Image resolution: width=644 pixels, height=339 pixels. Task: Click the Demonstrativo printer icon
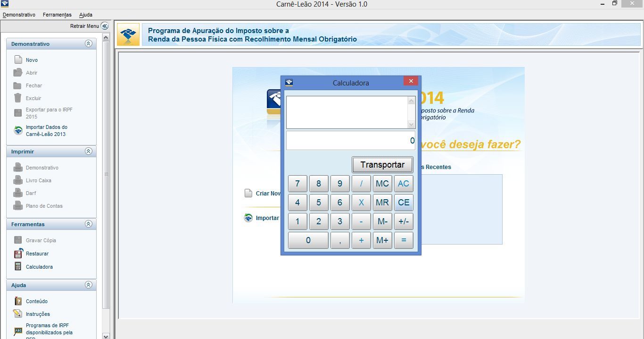click(x=18, y=167)
